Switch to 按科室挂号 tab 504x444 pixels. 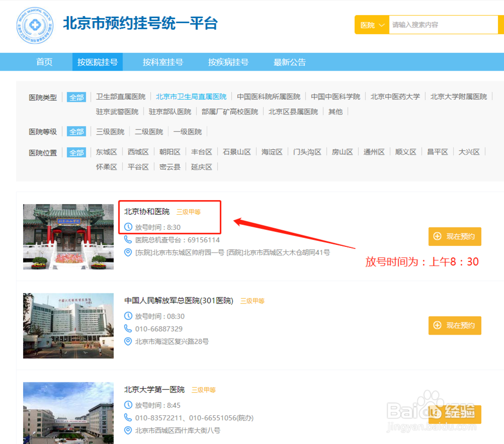pos(163,62)
